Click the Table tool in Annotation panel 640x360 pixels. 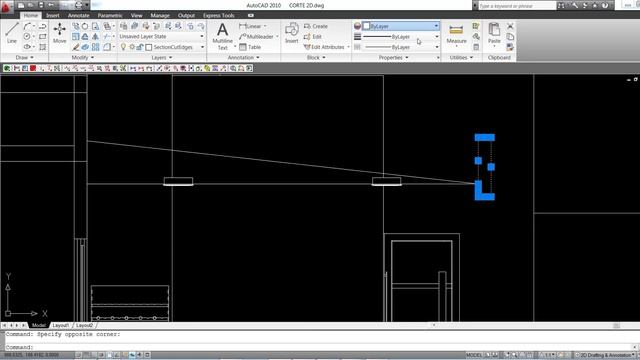[250, 47]
